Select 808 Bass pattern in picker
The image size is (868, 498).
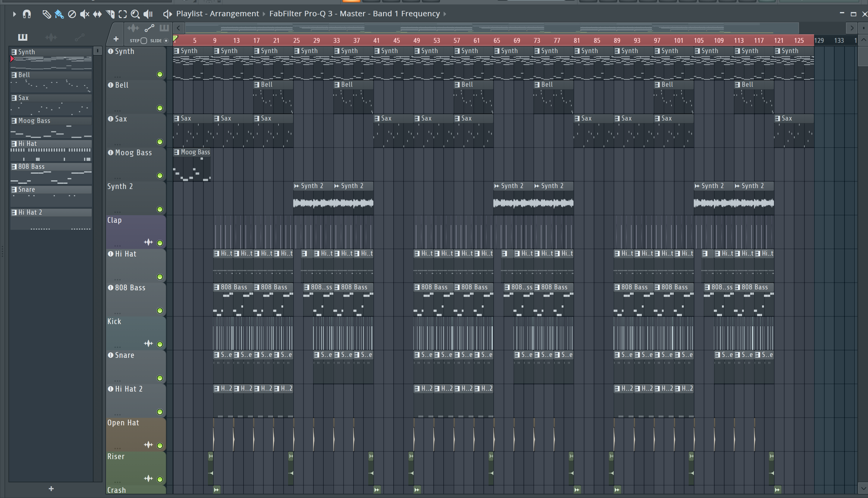[x=51, y=173]
